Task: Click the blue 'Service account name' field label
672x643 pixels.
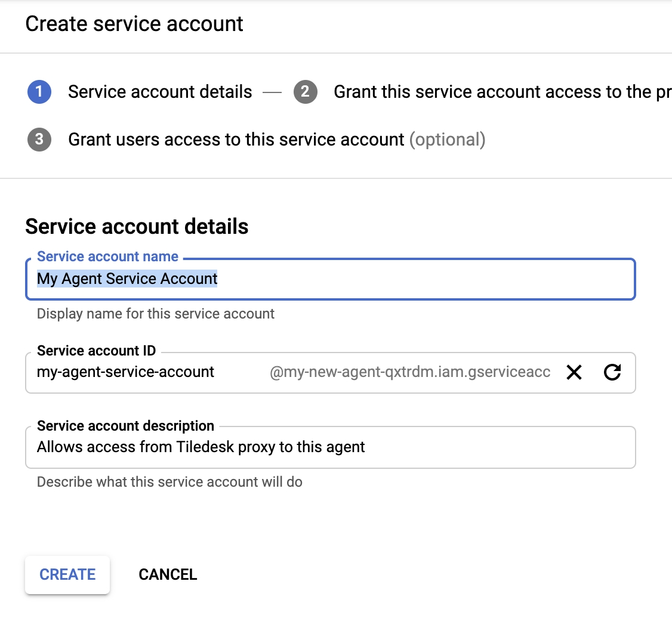Action: coord(107,256)
